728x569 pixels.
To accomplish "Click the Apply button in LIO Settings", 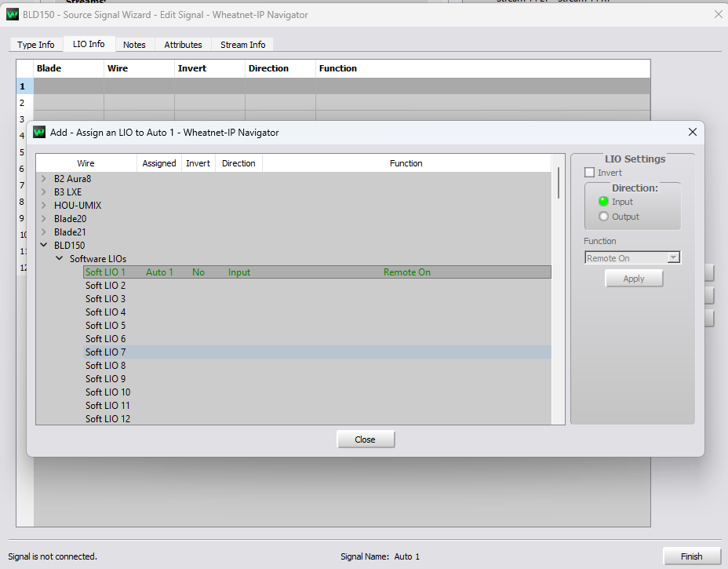I will (x=634, y=279).
